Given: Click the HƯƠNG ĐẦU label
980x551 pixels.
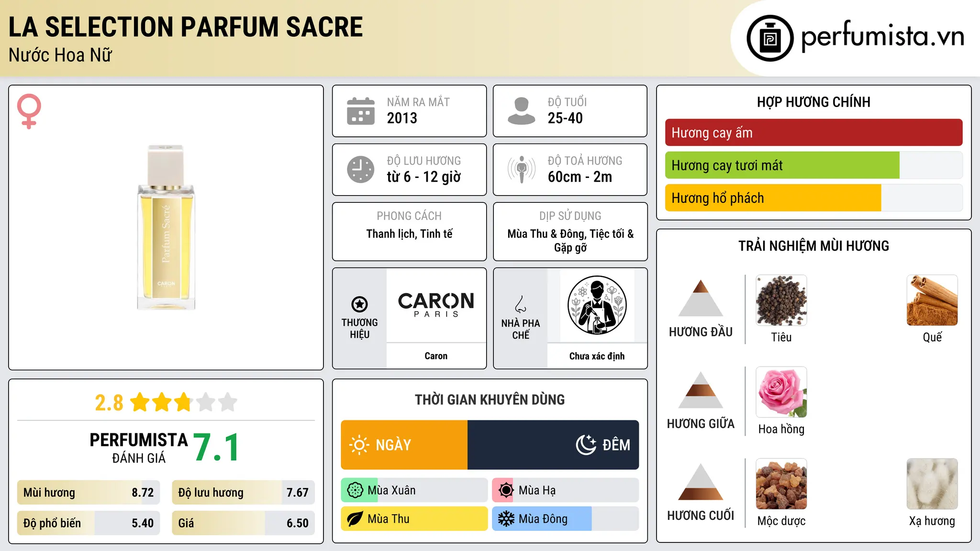Looking at the screenshot, I should point(701,332).
